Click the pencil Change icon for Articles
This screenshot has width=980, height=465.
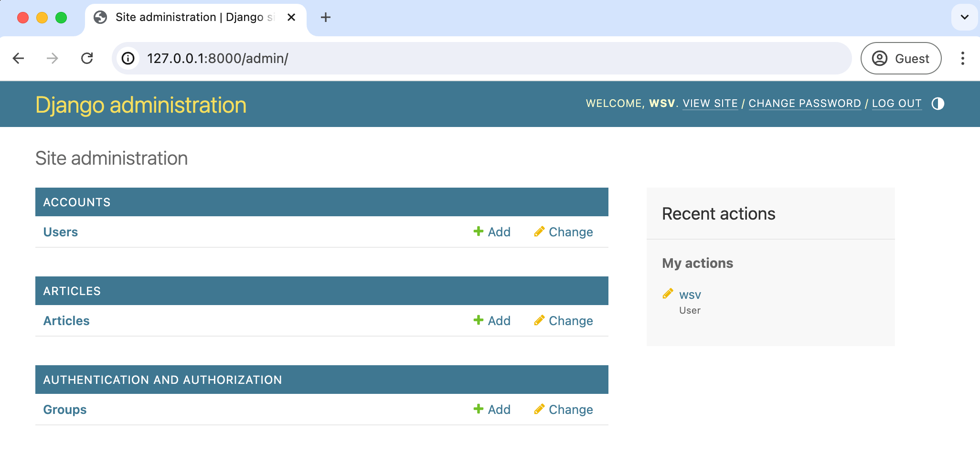click(x=539, y=320)
